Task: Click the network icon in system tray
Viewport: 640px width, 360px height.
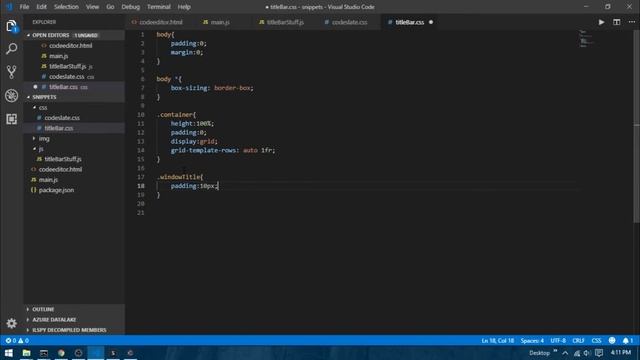Action: tap(577, 353)
